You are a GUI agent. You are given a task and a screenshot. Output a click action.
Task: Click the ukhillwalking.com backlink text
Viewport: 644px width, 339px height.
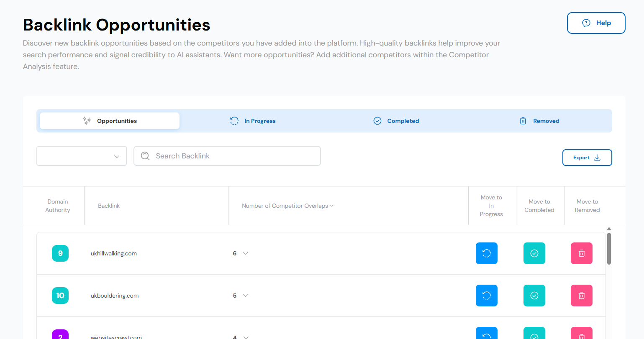tap(114, 253)
